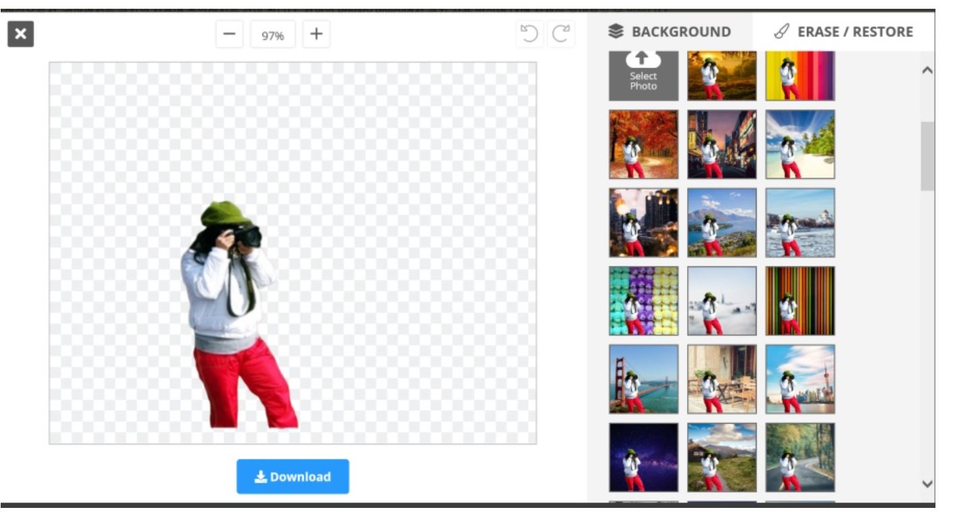Open Select Photo upload tile
980x516 pixels.
[x=643, y=76]
